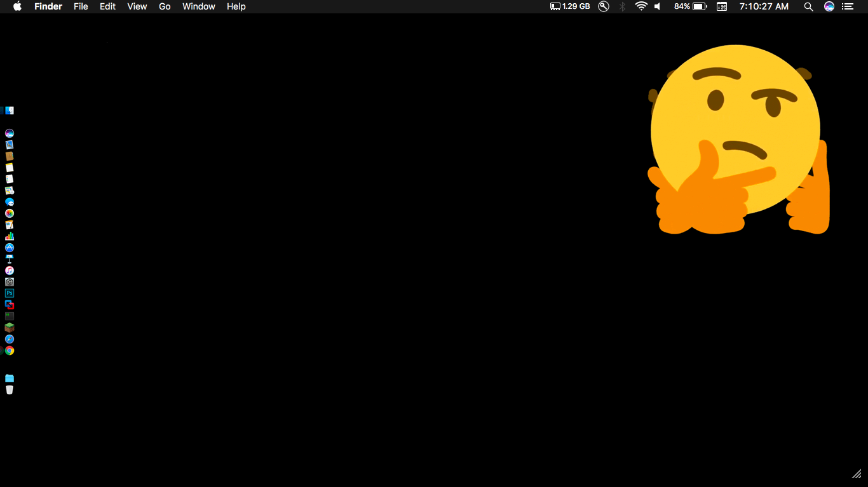Open VMware Fusion dock icon
Viewport: 868px width, 487px height.
pos(10,305)
